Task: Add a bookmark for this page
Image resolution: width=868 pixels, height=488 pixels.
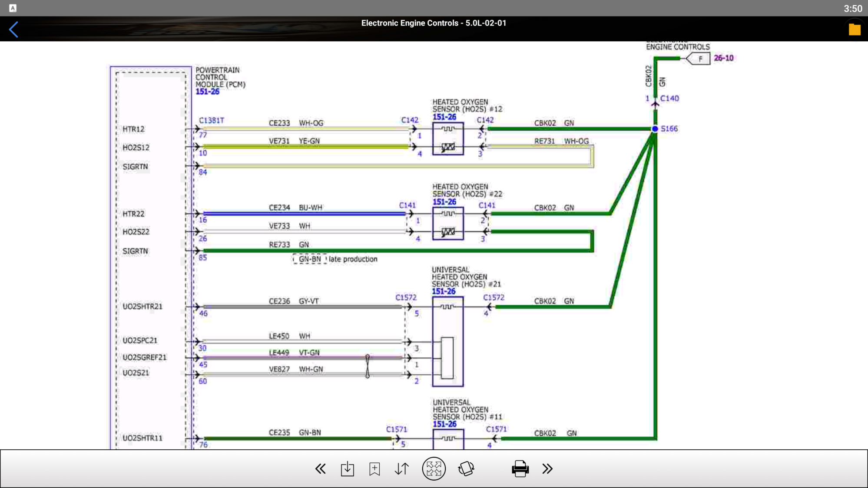Action: coord(374,469)
